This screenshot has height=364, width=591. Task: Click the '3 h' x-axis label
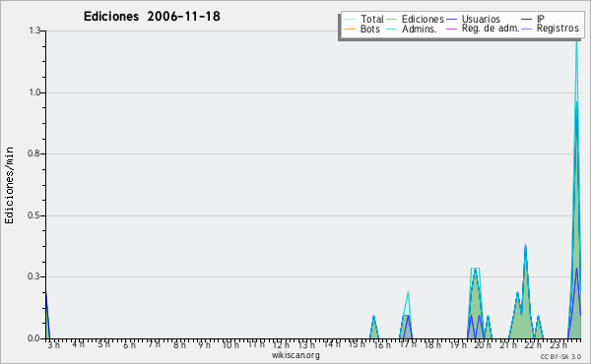point(53,345)
